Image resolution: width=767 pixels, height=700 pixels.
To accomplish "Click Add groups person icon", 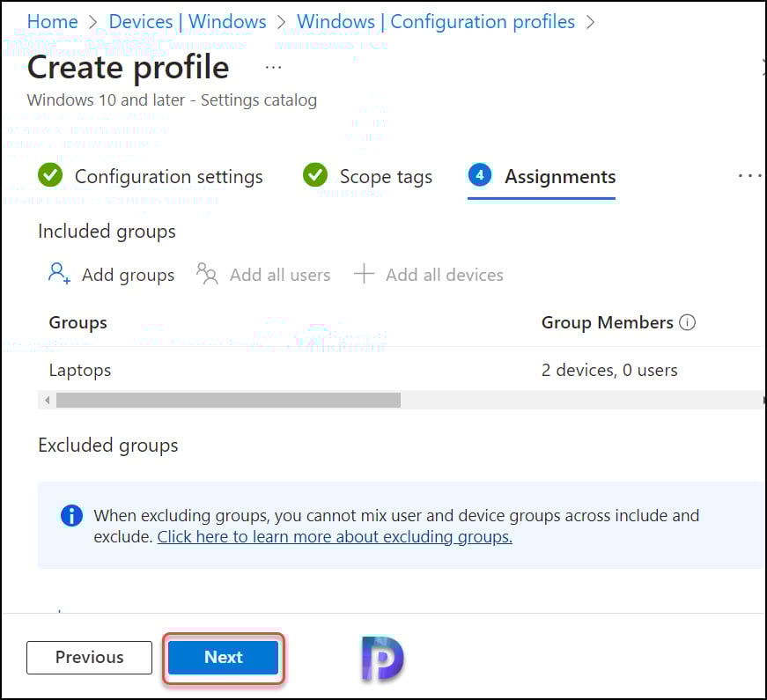I will (x=59, y=274).
